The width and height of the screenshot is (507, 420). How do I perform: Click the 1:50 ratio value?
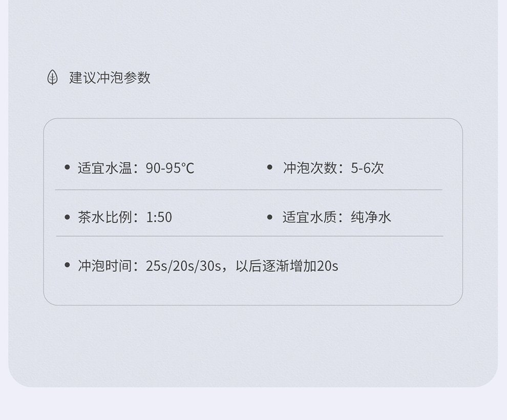point(159,217)
